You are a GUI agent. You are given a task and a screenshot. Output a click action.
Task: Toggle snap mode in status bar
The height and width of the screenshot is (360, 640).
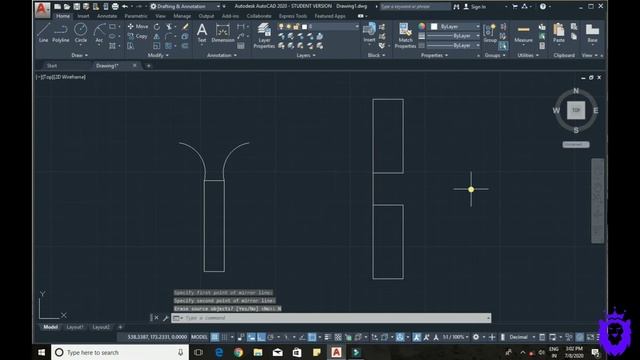[x=224, y=337]
